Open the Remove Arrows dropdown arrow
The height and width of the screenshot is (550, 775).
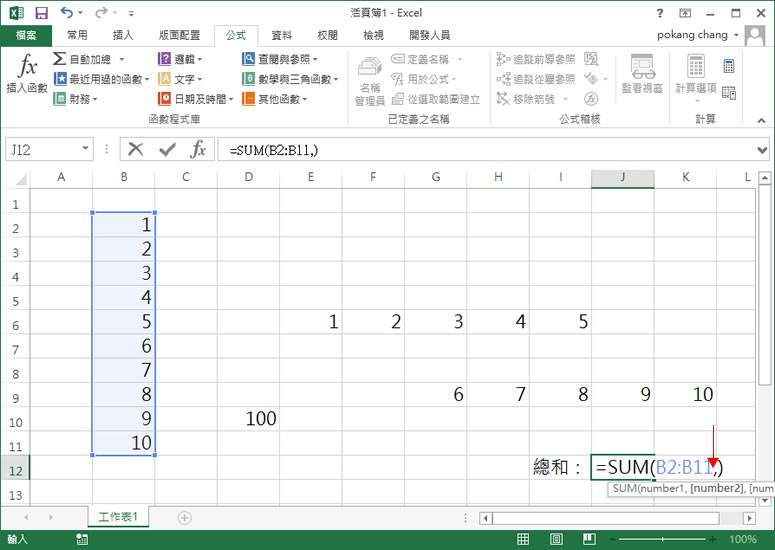pos(566,99)
